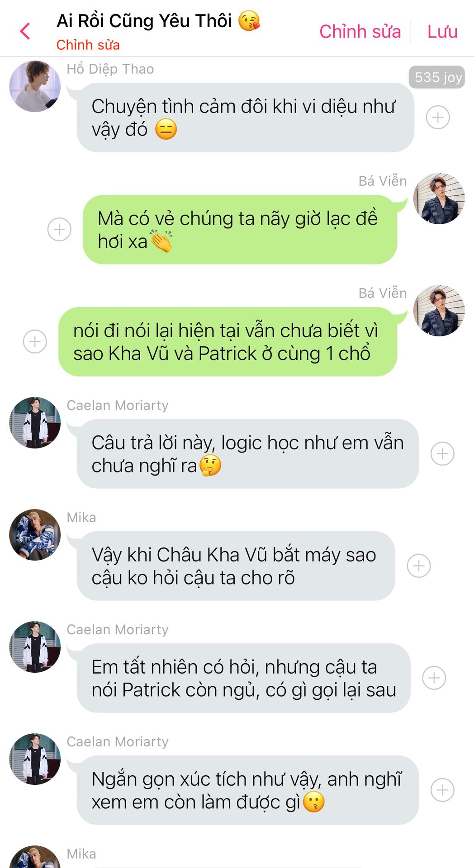This screenshot has height=868, width=474.
Task: Tap the red Chỉnh sửa link under the title
Action: (88, 45)
